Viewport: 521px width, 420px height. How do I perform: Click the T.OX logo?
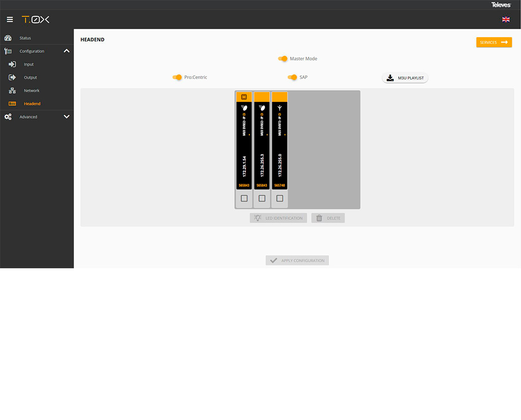tap(36, 19)
